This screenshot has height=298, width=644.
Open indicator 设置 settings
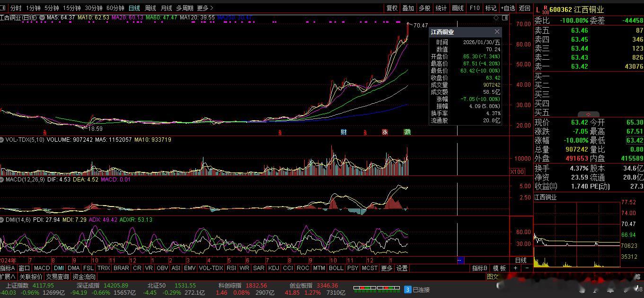click(x=402, y=268)
